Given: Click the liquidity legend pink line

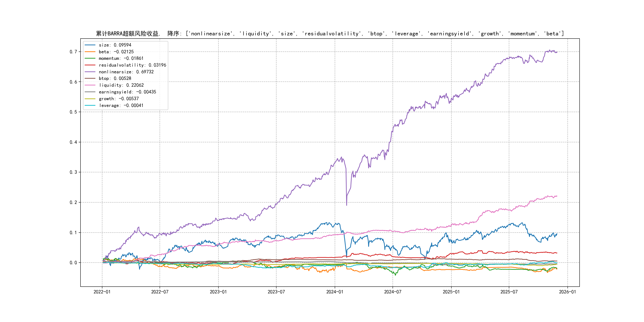Looking at the screenshot, I should point(90,85).
